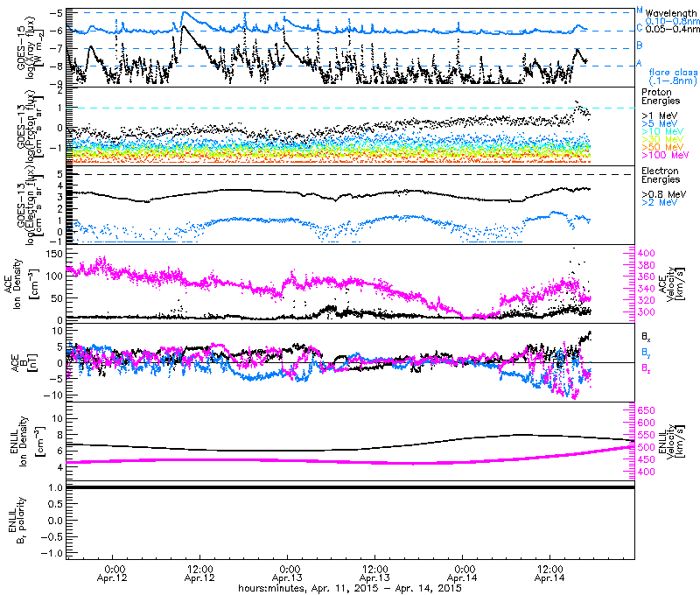Image resolution: width=700 pixels, height=595 pixels.
Task: Click the 'B' flare class marker
Action: click(x=640, y=45)
